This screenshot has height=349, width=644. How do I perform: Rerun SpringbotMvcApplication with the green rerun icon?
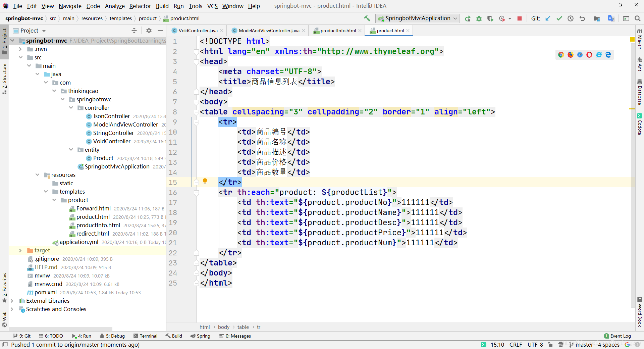click(x=468, y=18)
